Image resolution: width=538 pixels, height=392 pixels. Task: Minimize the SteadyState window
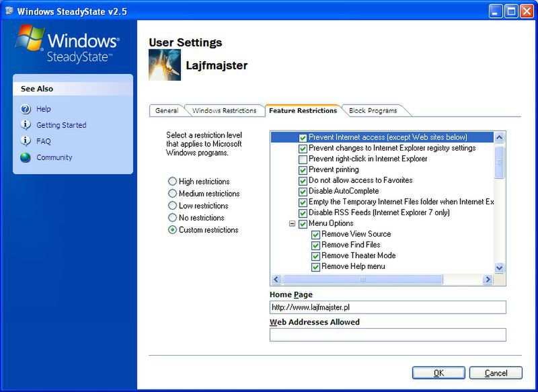tap(495, 11)
